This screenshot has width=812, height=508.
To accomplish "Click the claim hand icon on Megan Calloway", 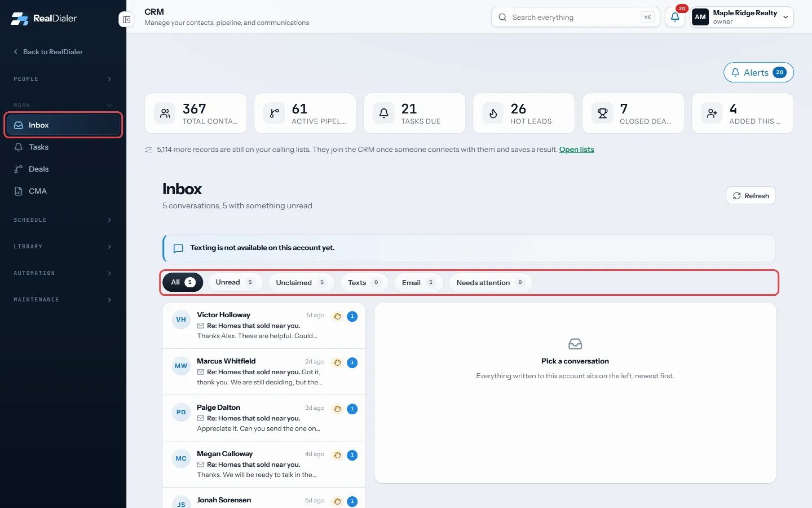I will click(x=337, y=455).
